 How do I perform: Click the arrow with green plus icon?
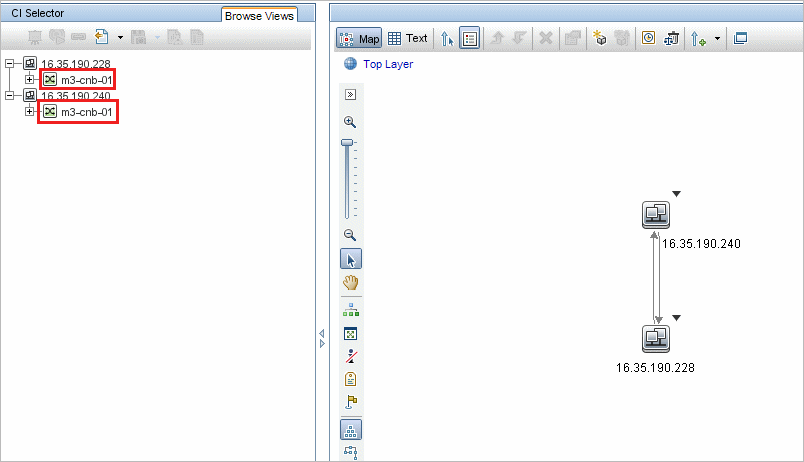pyautogui.click(x=698, y=39)
